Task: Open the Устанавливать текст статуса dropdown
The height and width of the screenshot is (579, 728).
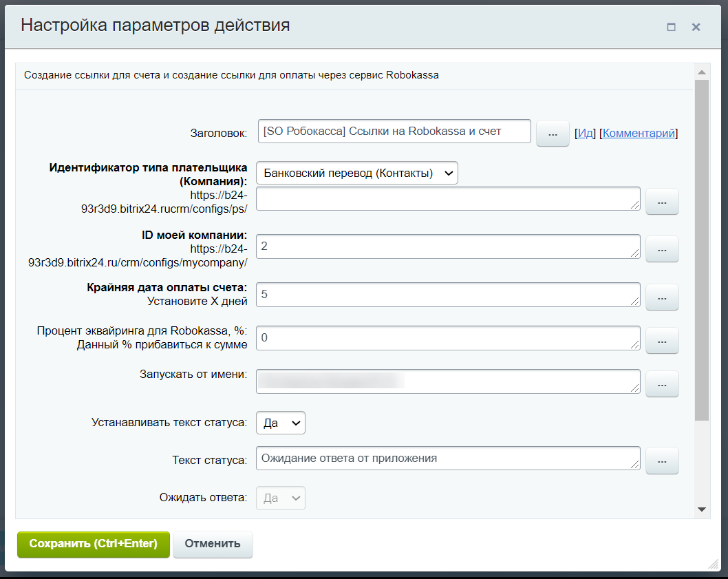Action: [280, 423]
